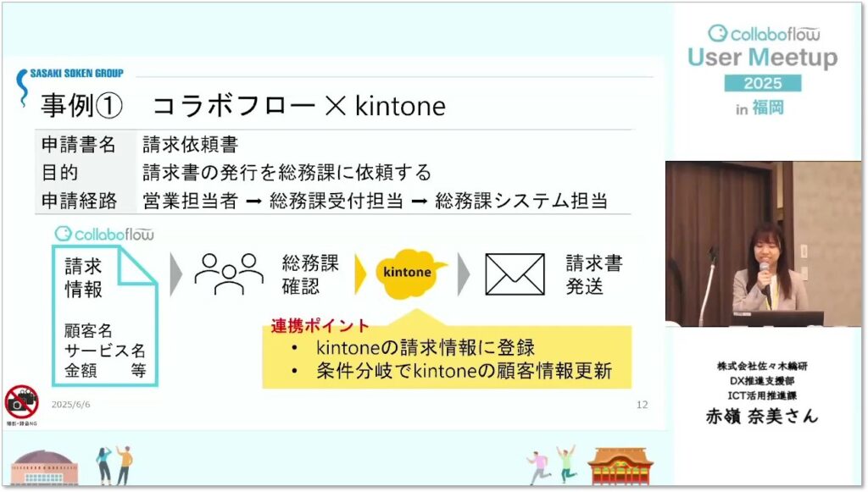Click the collaboflow logo above the document
The image size is (868, 492).
(x=104, y=234)
